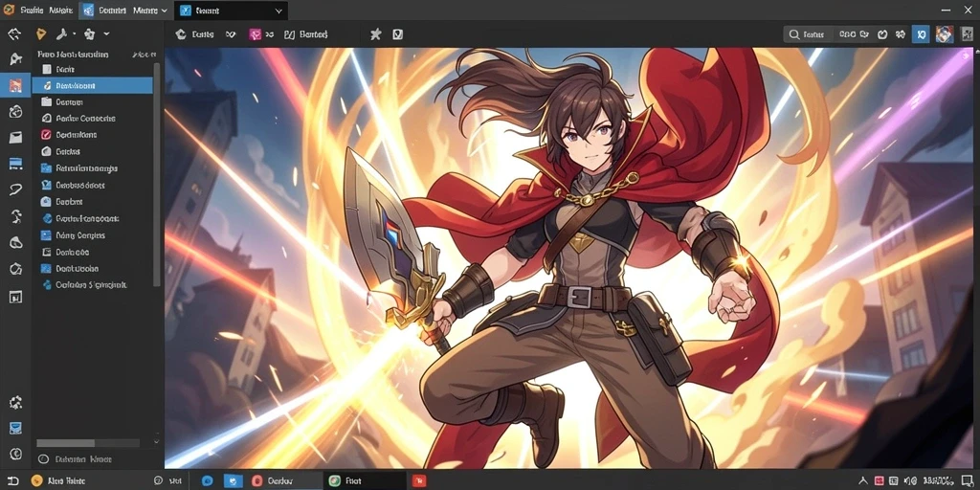Open the user avatar thumbnail

[945, 34]
